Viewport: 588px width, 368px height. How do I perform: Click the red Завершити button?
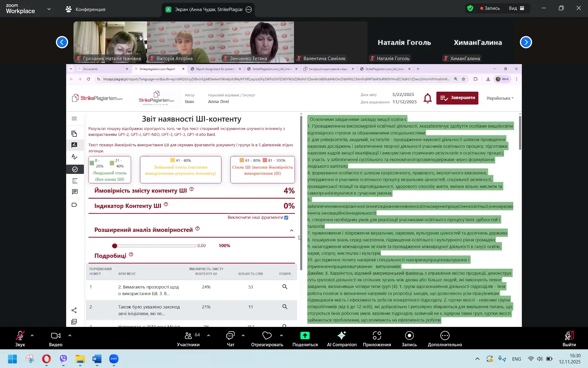457,98
